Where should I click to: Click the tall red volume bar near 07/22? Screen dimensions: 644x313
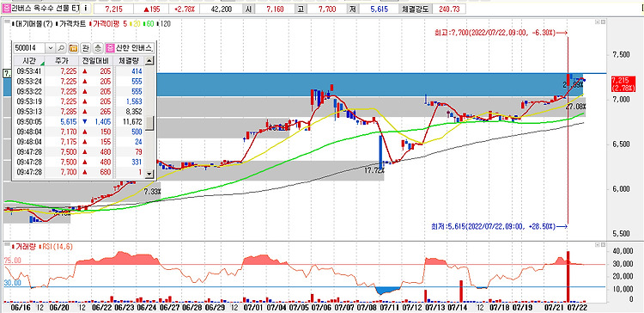click(x=568, y=277)
